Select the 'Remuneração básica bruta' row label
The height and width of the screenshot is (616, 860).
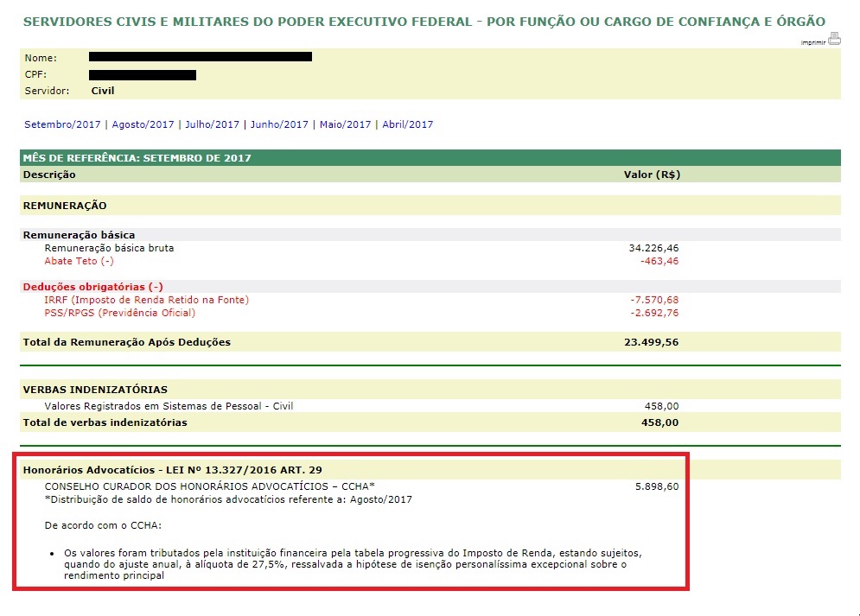tap(109, 248)
